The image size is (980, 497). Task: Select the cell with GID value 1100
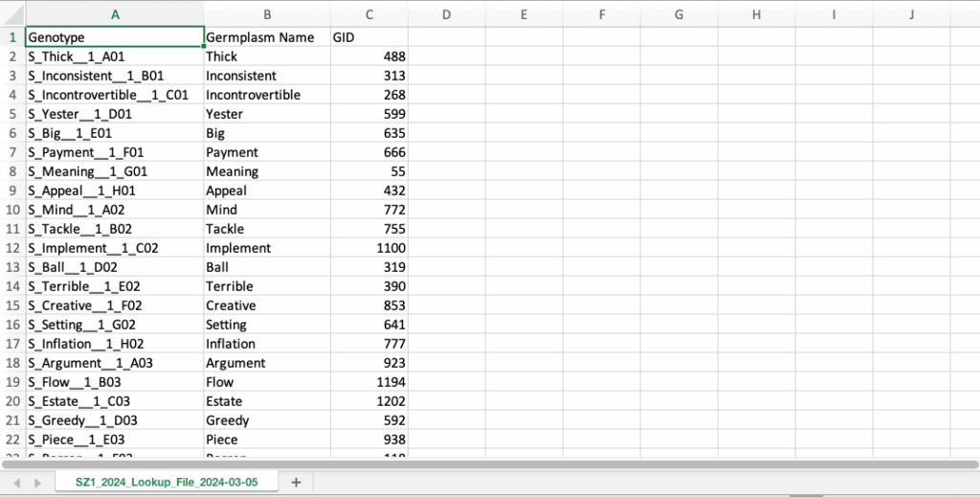coord(368,248)
